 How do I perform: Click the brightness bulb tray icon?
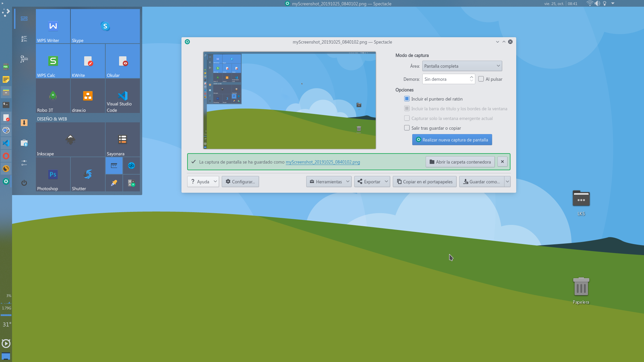point(605,3)
